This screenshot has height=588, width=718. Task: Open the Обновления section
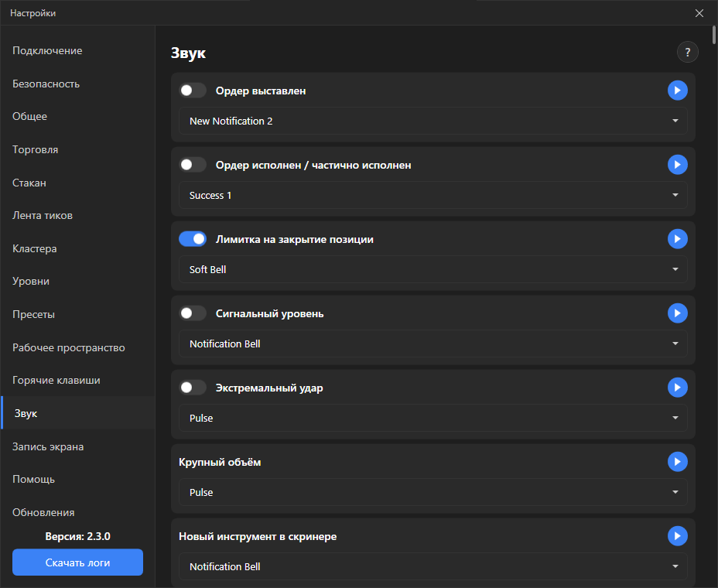[x=78, y=512]
